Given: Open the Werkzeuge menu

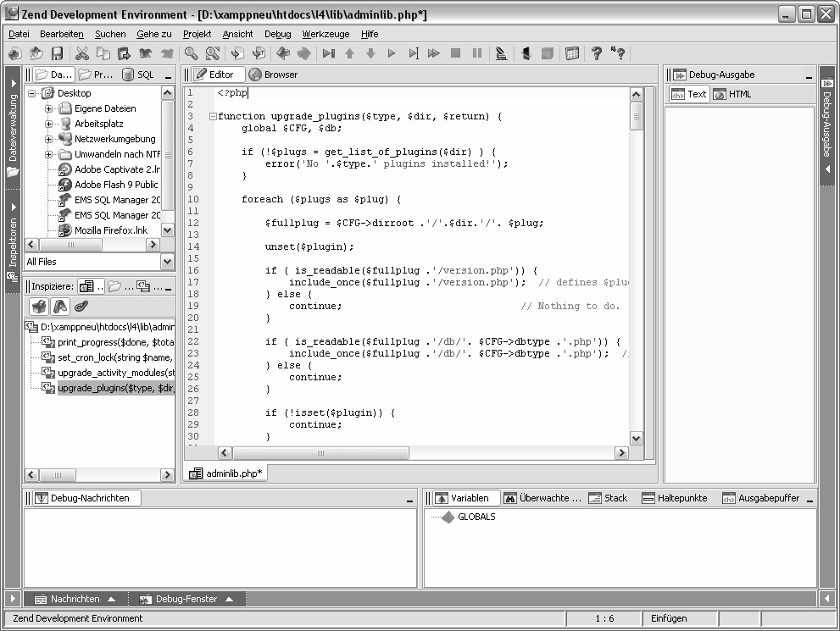Looking at the screenshot, I should (x=325, y=34).
